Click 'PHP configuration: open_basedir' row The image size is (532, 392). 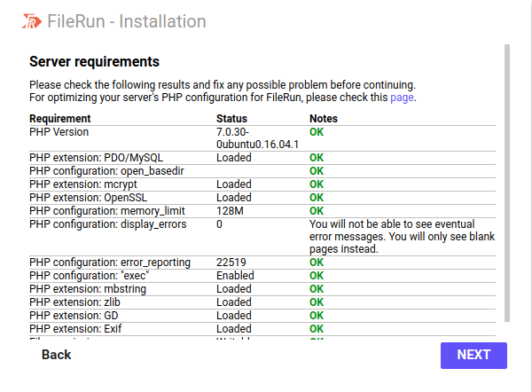pyautogui.click(x=262, y=171)
